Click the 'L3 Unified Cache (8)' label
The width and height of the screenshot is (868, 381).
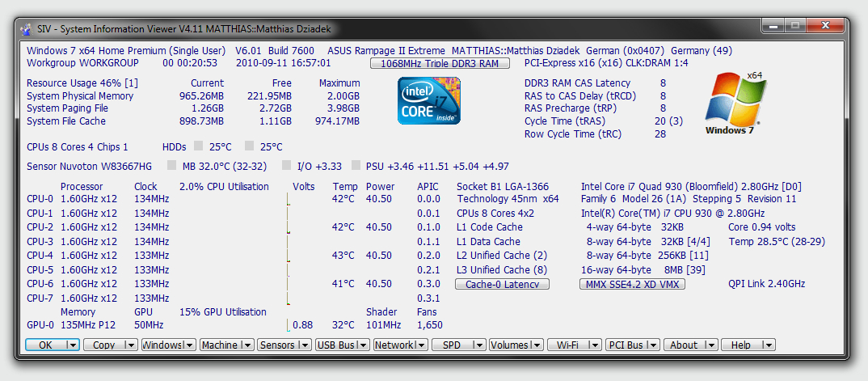pyautogui.click(x=502, y=269)
